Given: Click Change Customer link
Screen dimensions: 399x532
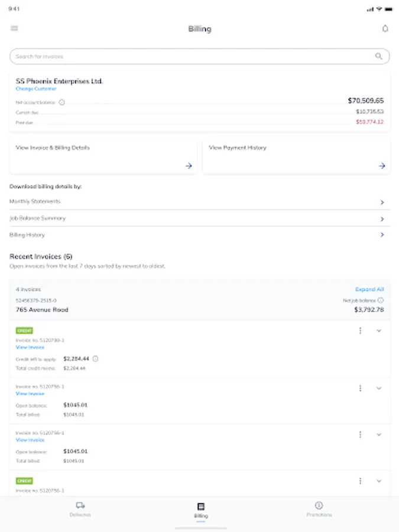Looking at the screenshot, I should (36, 89).
